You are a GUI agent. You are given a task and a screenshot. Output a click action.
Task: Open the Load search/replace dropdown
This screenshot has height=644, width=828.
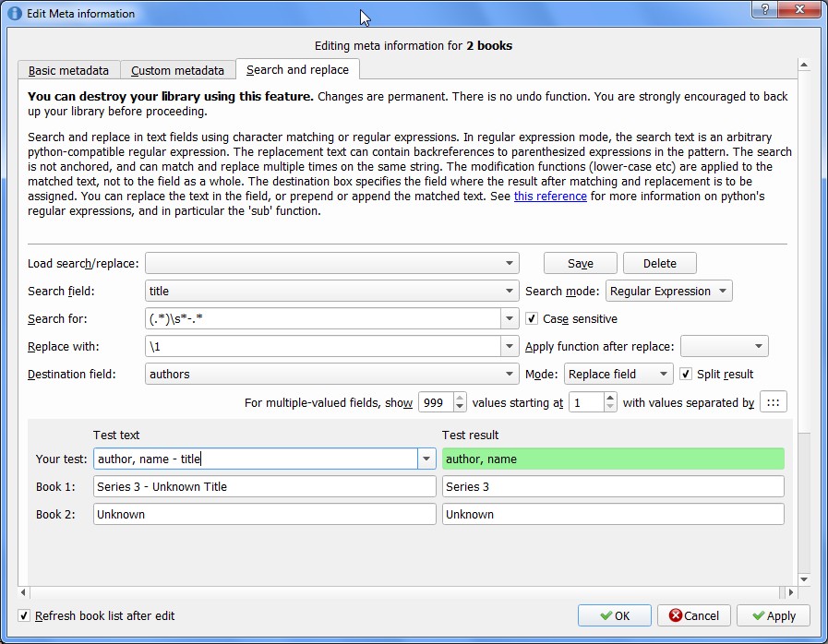point(332,263)
